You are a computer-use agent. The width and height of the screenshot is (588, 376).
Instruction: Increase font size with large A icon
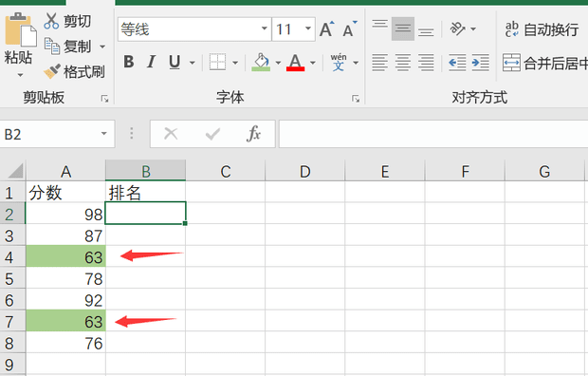coord(326,28)
